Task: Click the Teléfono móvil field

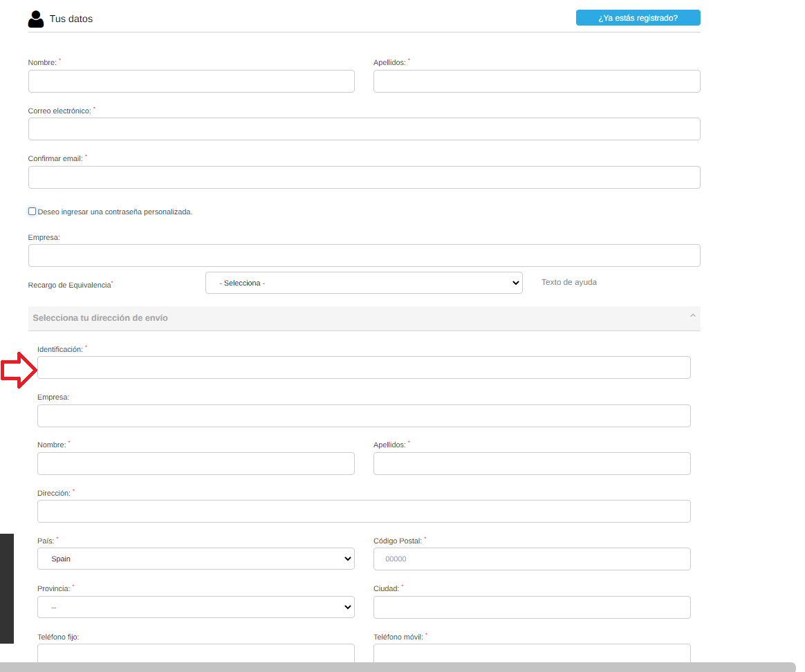Action: tap(532, 653)
